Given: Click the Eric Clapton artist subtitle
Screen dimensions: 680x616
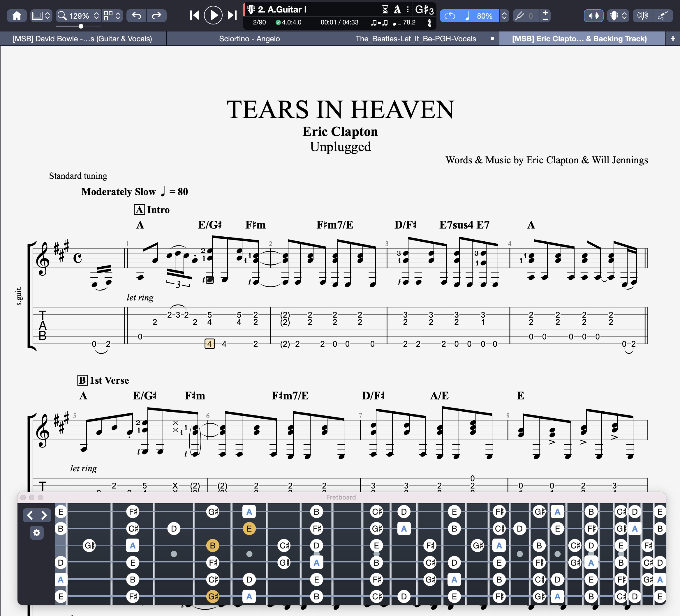Looking at the screenshot, I should pyautogui.click(x=340, y=131).
